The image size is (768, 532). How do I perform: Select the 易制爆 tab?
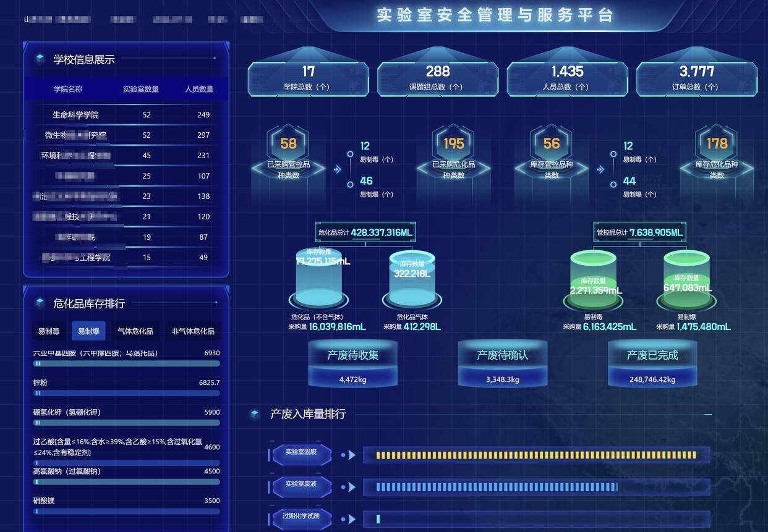88,331
